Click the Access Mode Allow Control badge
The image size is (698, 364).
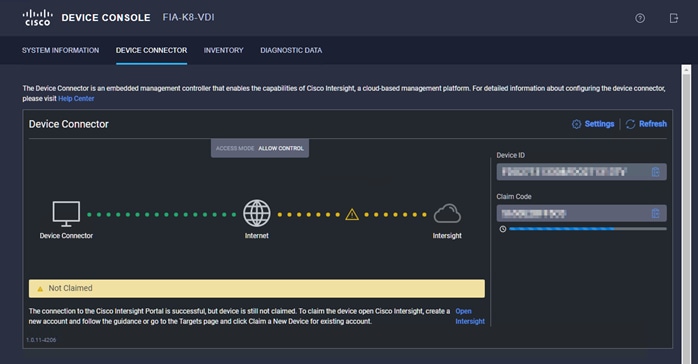click(260, 148)
